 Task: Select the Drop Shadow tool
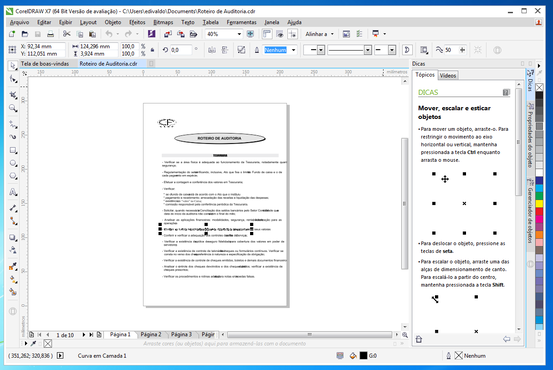pyautogui.click(x=13, y=237)
